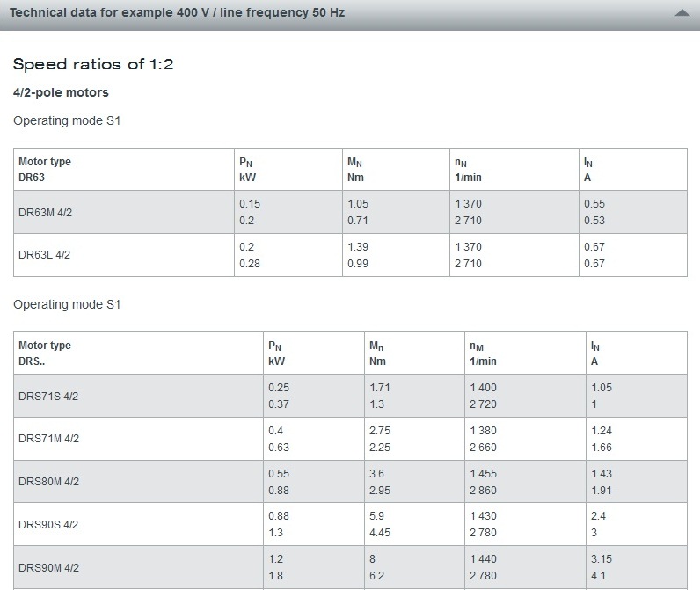The image size is (700, 590).
Task: Click the '4/2-pole motors' subheading
Action: click(x=61, y=92)
